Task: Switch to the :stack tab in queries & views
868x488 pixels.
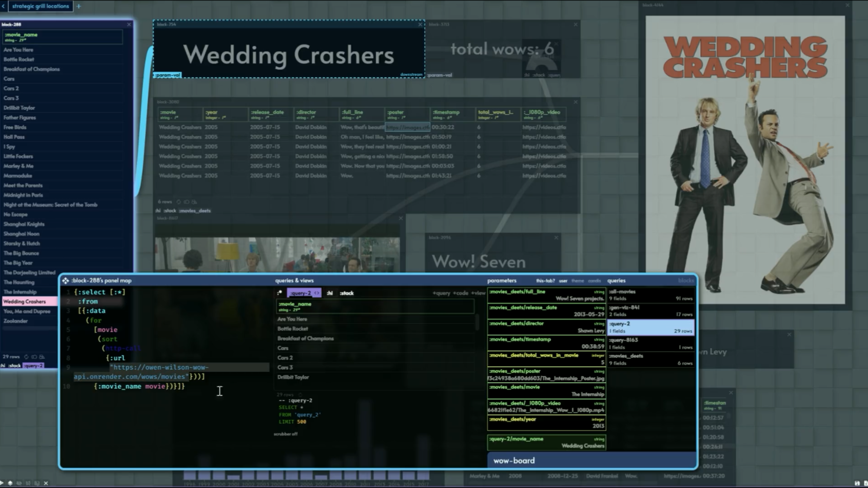Action: coord(346,293)
